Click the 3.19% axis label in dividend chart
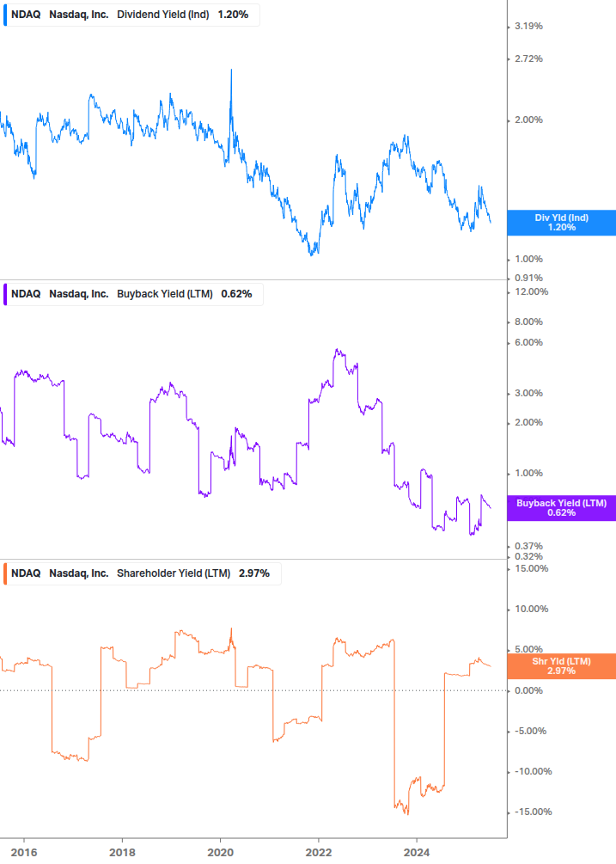The image size is (616, 864). coord(528,26)
